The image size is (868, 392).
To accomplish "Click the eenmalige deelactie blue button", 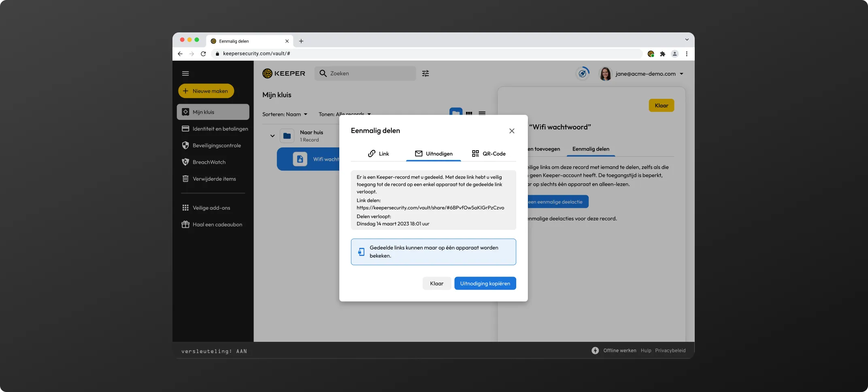I will tap(558, 202).
